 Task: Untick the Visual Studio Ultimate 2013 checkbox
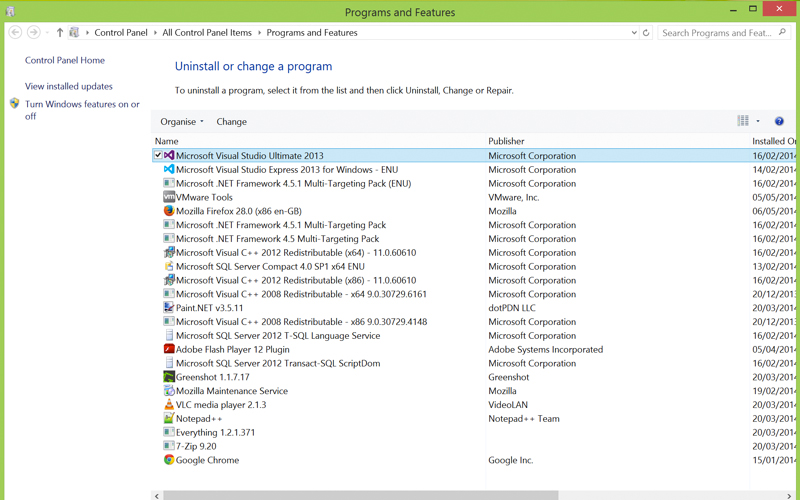(x=158, y=156)
